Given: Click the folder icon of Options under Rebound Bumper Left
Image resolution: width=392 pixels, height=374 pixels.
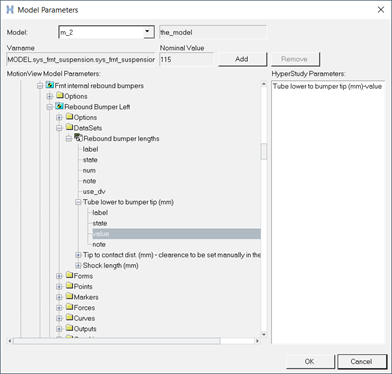Looking at the screenshot, I should coord(69,117).
